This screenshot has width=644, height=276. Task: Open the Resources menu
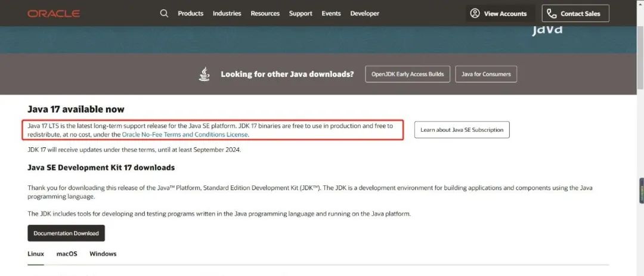coord(265,14)
